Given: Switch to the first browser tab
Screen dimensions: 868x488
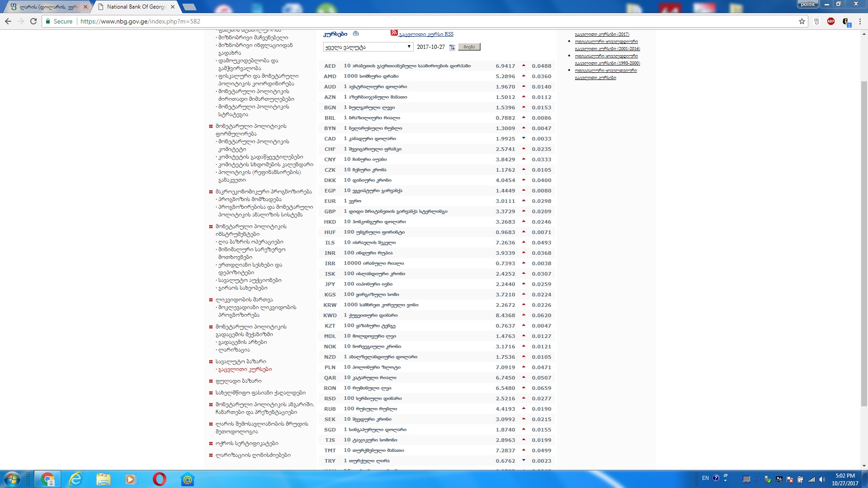Looking at the screenshot, I should click(x=47, y=7).
